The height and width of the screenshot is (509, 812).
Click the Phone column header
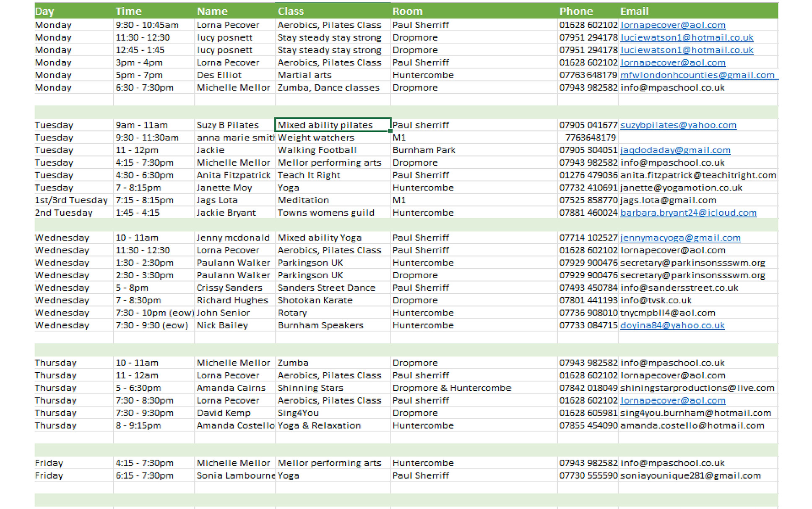coord(588,11)
